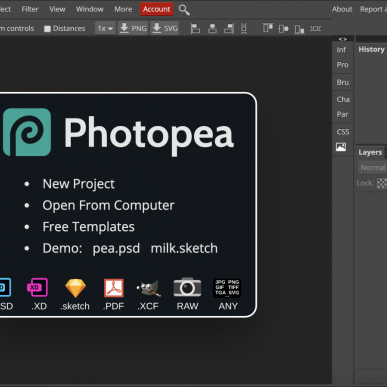Distribute layers with vertical spacing
The height and width of the screenshot is (387, 387).
(x=244, y=29)
